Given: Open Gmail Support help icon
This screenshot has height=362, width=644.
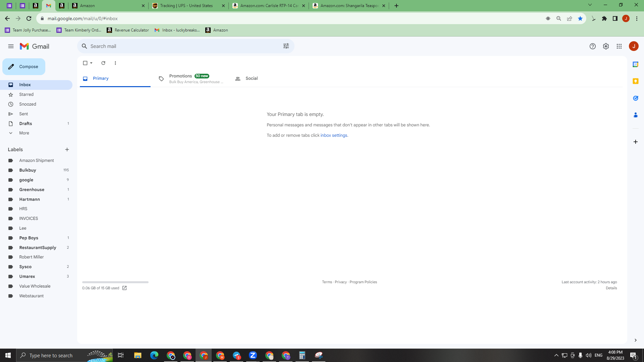Looking at the screenshot, I should [593, 46].
